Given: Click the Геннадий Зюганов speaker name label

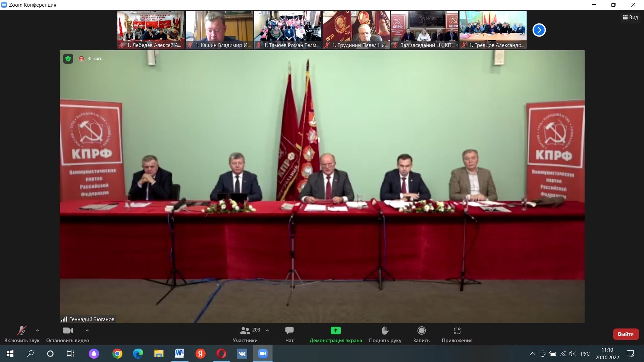Looking at the screenshot, I should tap(88, 319).
